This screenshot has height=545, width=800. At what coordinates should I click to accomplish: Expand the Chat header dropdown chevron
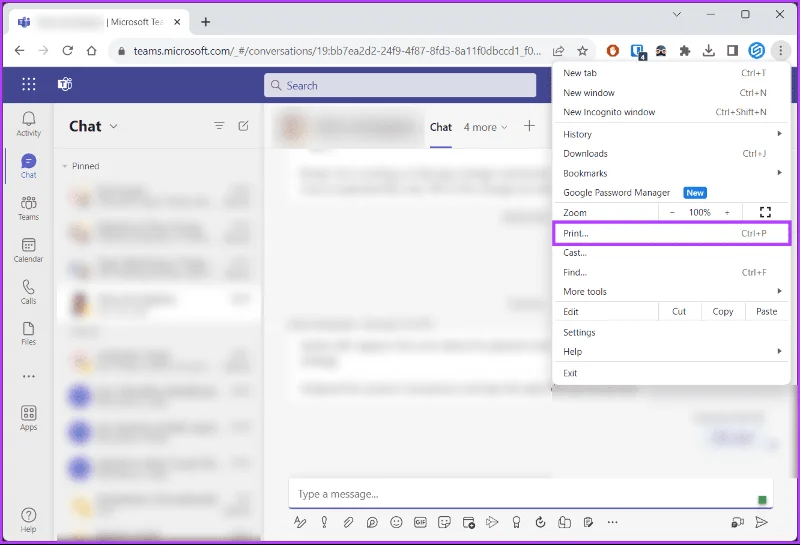point(113,126)
